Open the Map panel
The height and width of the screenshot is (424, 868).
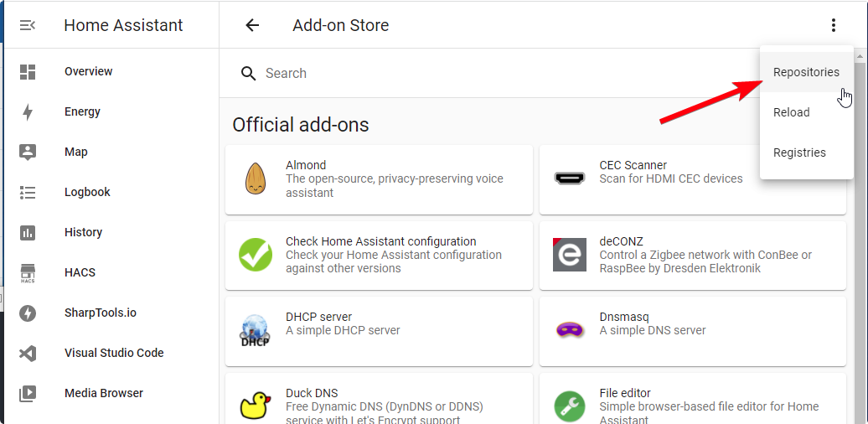[111, 153]
